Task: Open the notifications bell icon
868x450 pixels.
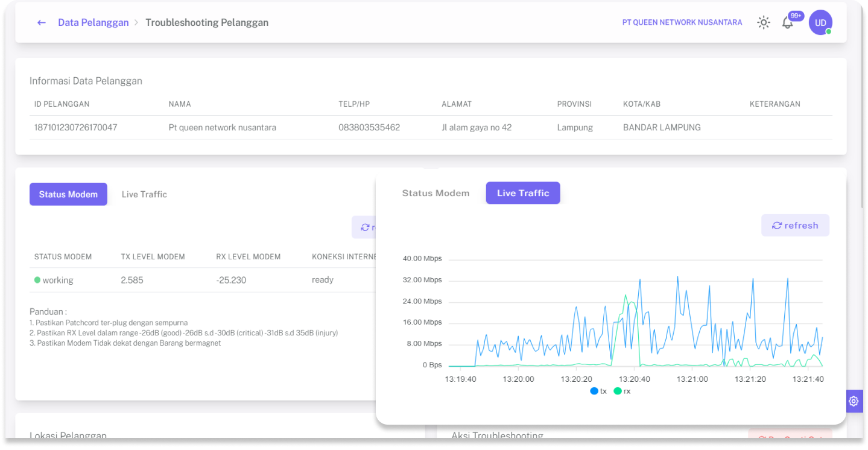Action: pyautogui.click(x=787, y=24)
